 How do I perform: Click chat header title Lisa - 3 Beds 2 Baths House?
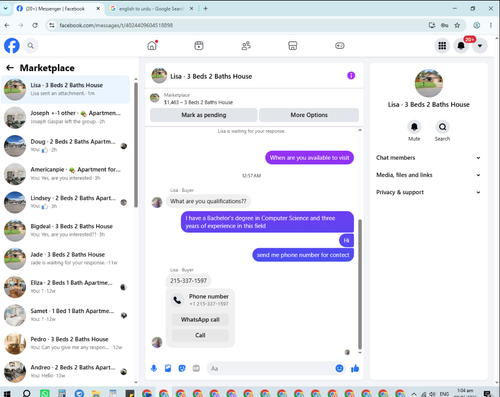tap(211, 76)
